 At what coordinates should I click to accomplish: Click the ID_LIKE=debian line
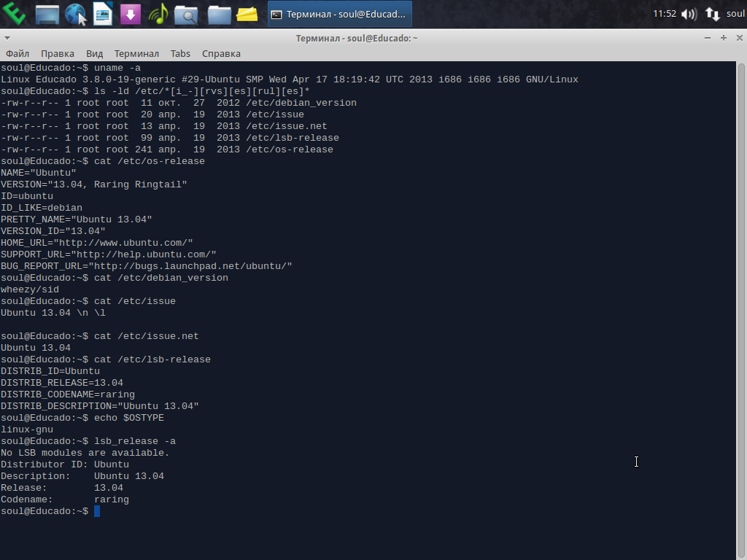click(42, 208)
